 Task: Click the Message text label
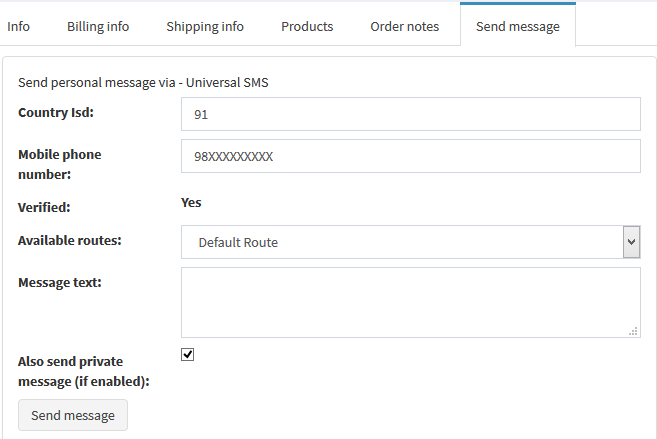click(60, 282)
